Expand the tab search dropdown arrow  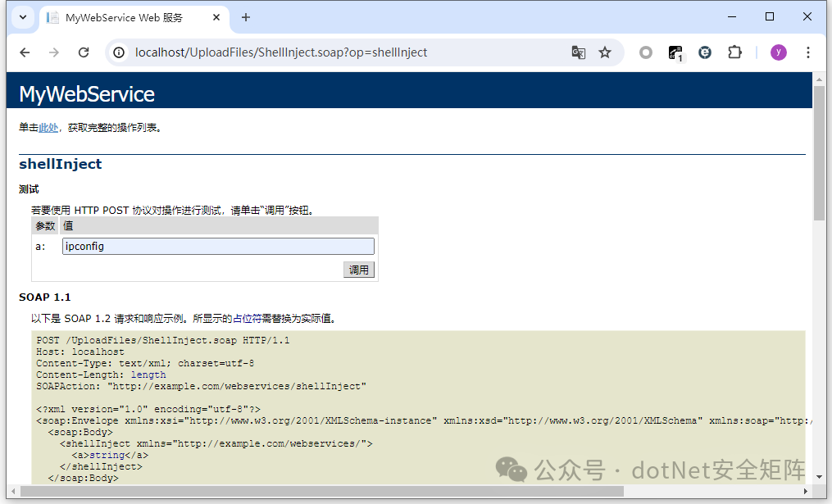pyautogui.click(x=22, y=17)
